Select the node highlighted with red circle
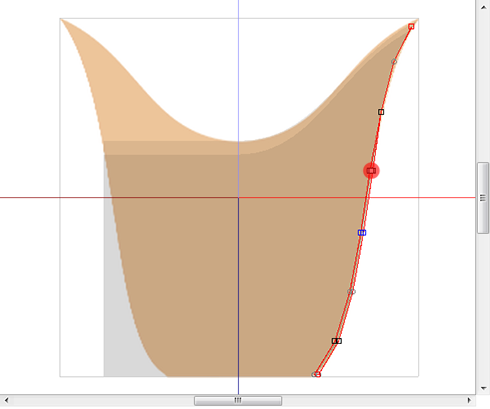Screen dimensions: 490x409 pyautogui.click(x=371, y=171)
